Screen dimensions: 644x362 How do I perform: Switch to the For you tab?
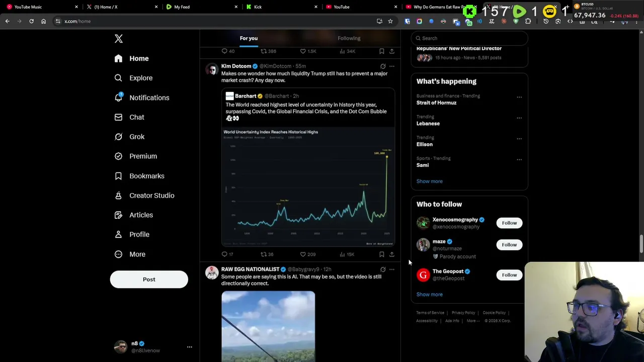[x=249, y=38]
